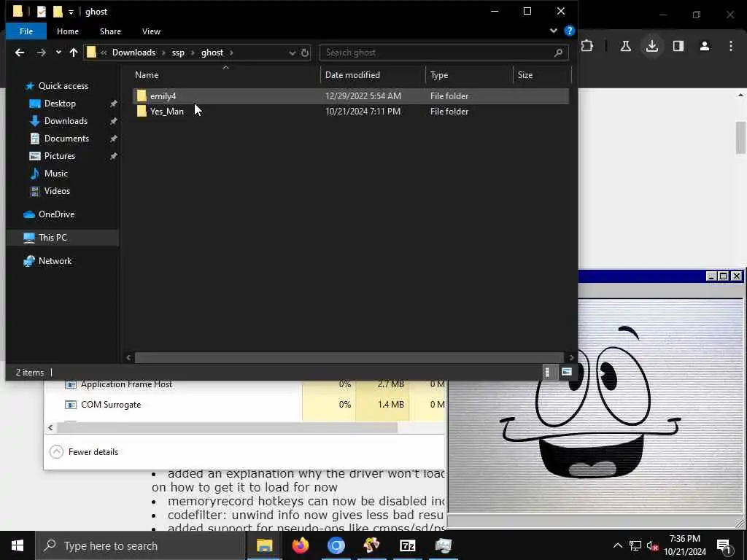The width and height of the screenshot is (747, 560).
Task: Open Music in navigation pane
Action: (x=55, y=174)
